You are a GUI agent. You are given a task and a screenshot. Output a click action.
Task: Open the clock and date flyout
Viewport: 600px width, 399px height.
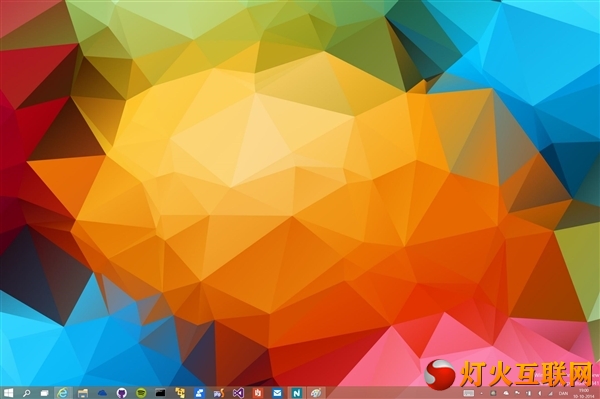point(584,393)
